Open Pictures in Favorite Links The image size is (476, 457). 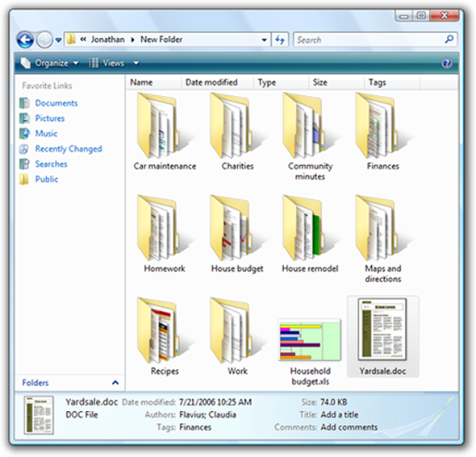pos(50,118)
